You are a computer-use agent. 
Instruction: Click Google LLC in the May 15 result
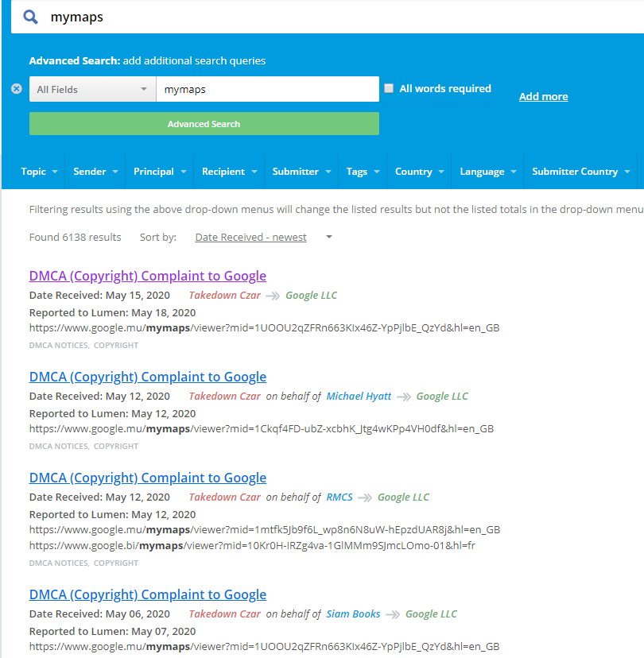point(311,295)
